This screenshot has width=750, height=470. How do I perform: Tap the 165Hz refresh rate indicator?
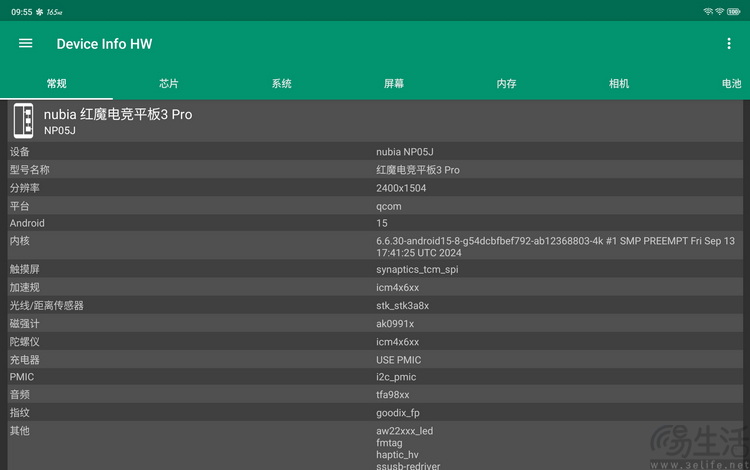tap(55, 12)
